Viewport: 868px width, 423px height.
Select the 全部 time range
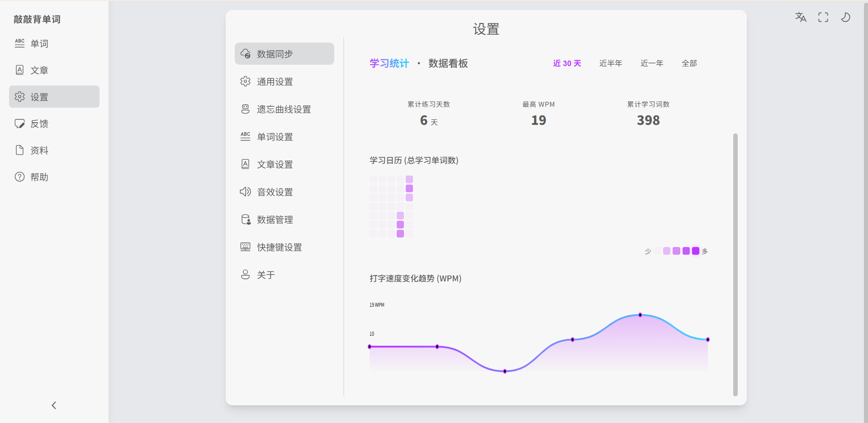click(689, 63)
